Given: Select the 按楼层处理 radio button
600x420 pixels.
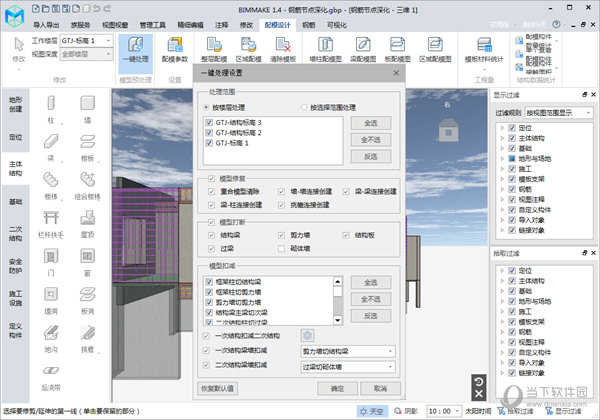Looking at the screenshot, I should [207, 107].
